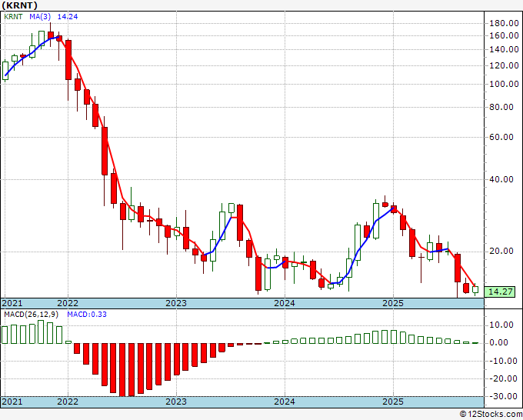
Task: Click the MA(3) indicator label
Action: pyautogui.click(x=40, y=16)
